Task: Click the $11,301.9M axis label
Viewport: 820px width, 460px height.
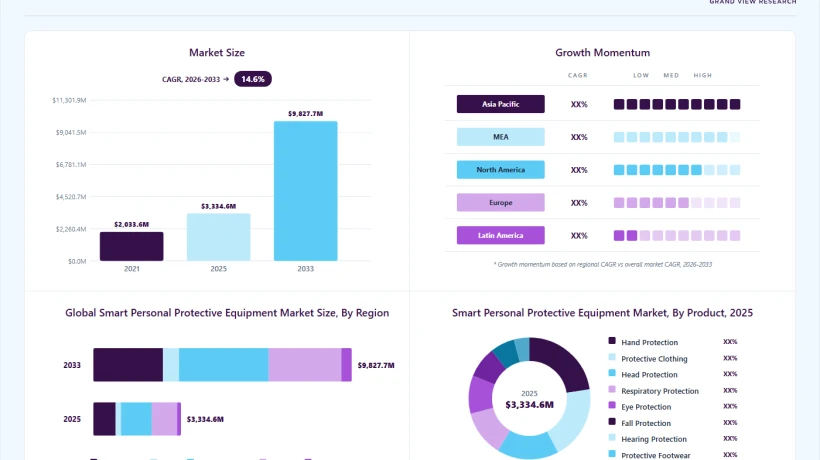Action: [x=69, y=100]
